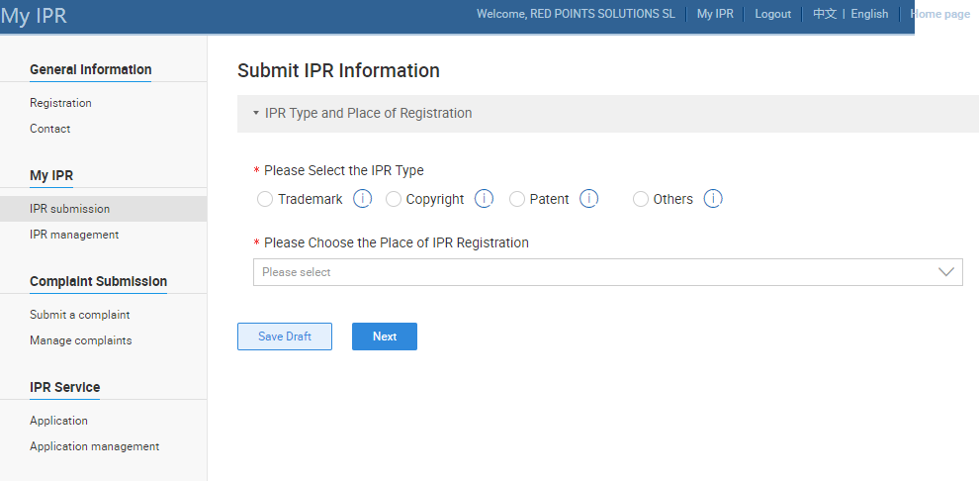980x481 pixels.
Task: Select the Copyright radio button
Action: click(x=394, y=199)
